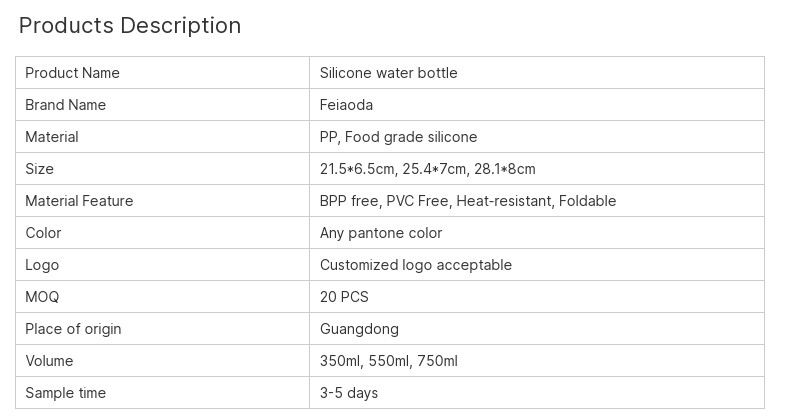Select the Color label cell
803x417 pixels.
pyautogui.click(x=43, y=233)
